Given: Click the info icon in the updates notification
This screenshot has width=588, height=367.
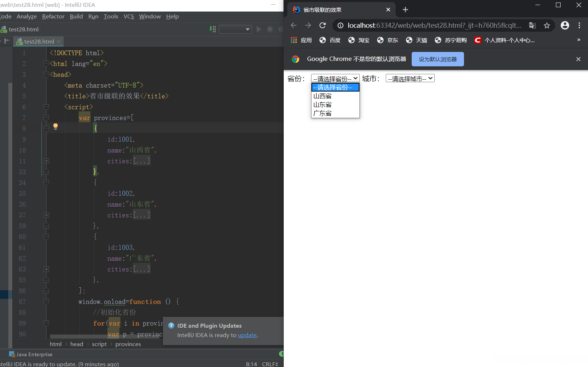Looking at the screenshot, I should coord(171,326).
